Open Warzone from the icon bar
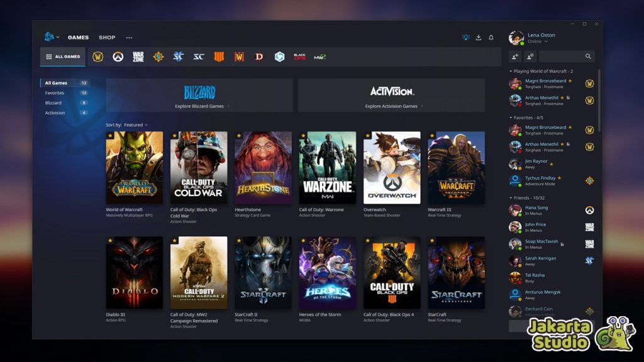 pyautogui.click(x=138, y=57)
